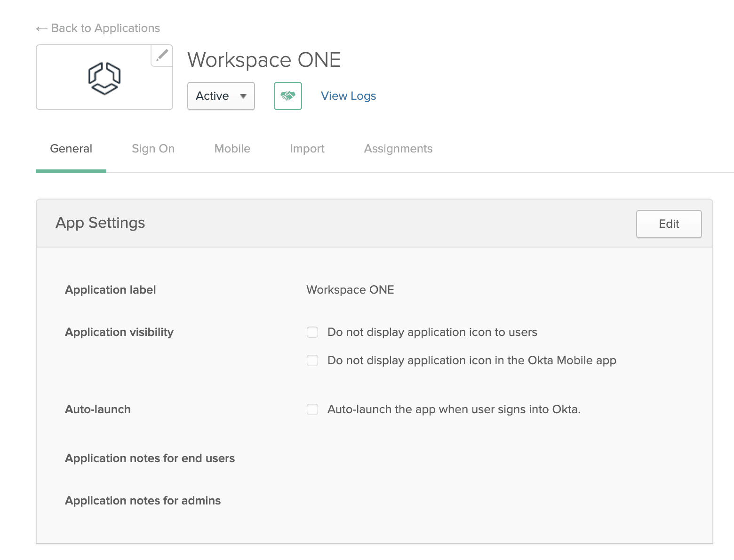
Task: Select the General tab
Action: 71,149
